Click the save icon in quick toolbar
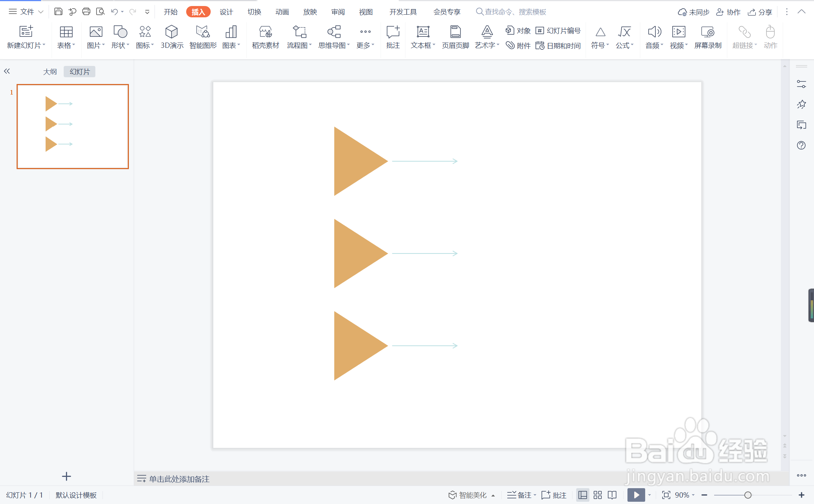 [58, 12]
